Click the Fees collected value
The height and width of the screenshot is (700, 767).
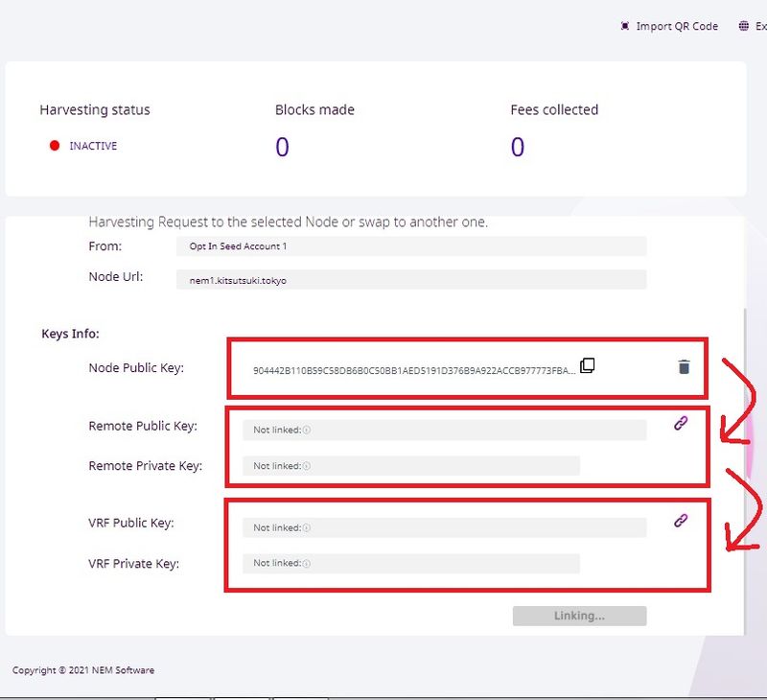[x=518, y=147]
